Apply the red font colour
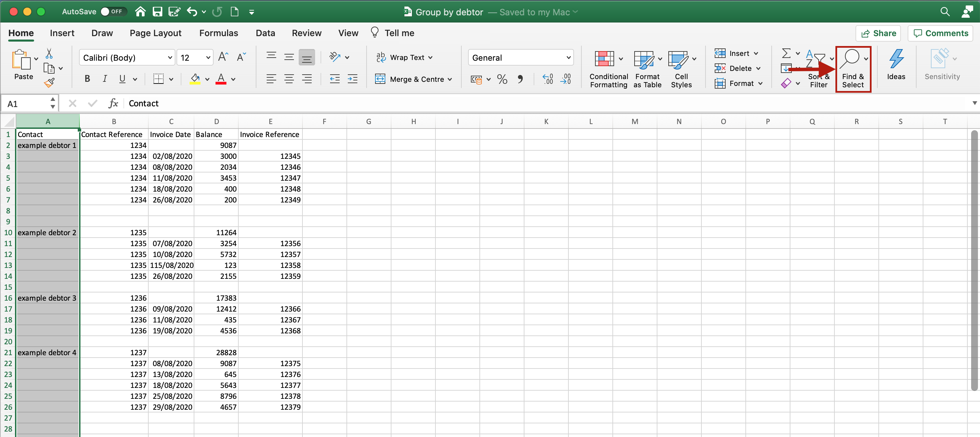The height and width of the screenshot is (437, 980). coord(221,79)
